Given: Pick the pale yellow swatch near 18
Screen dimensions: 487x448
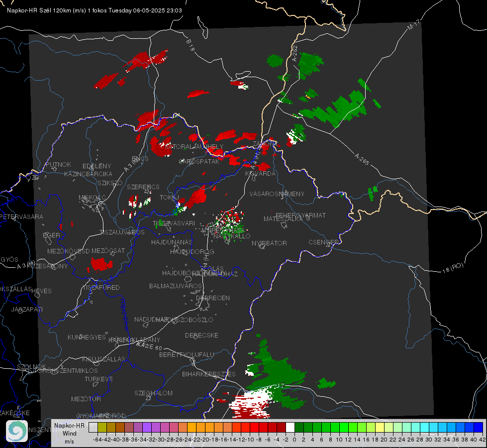Looking at the screenshot, I should (380, 428).
